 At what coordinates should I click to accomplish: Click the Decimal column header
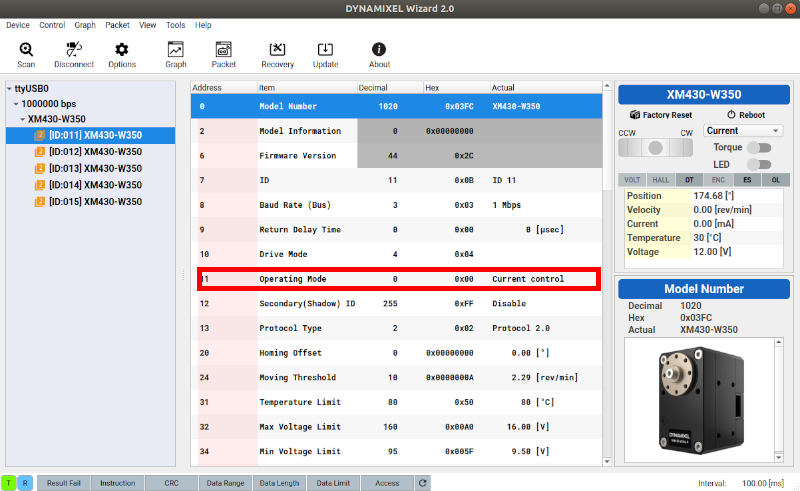click(390, 88)
